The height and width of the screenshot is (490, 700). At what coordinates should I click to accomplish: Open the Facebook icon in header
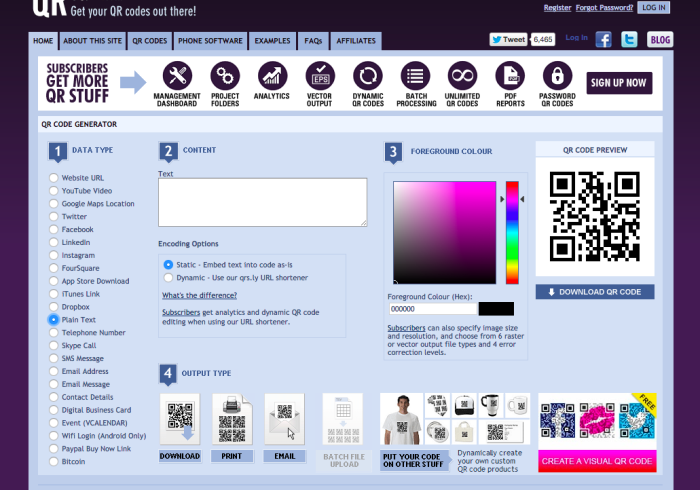pos(603,40)
